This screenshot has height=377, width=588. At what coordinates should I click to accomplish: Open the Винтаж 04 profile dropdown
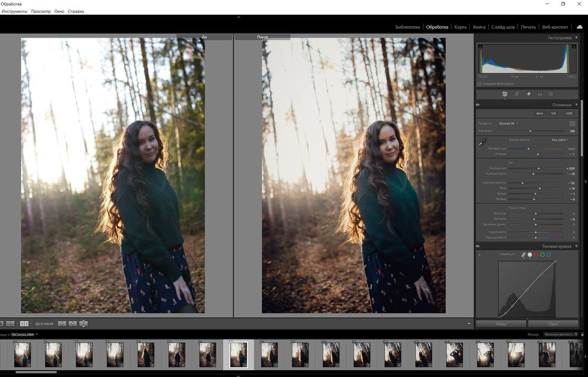pos(508,124)
